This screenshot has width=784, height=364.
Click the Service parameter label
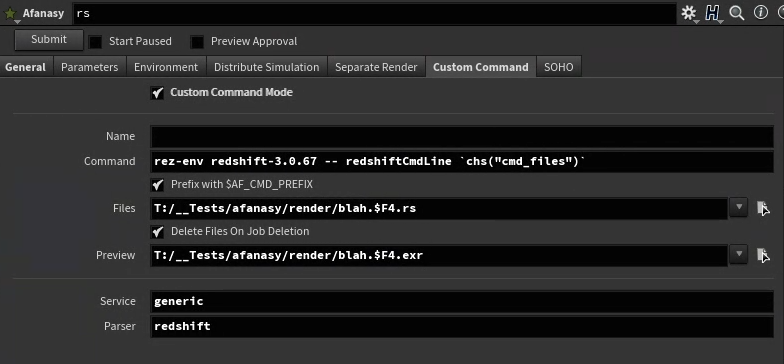point(118,302)
